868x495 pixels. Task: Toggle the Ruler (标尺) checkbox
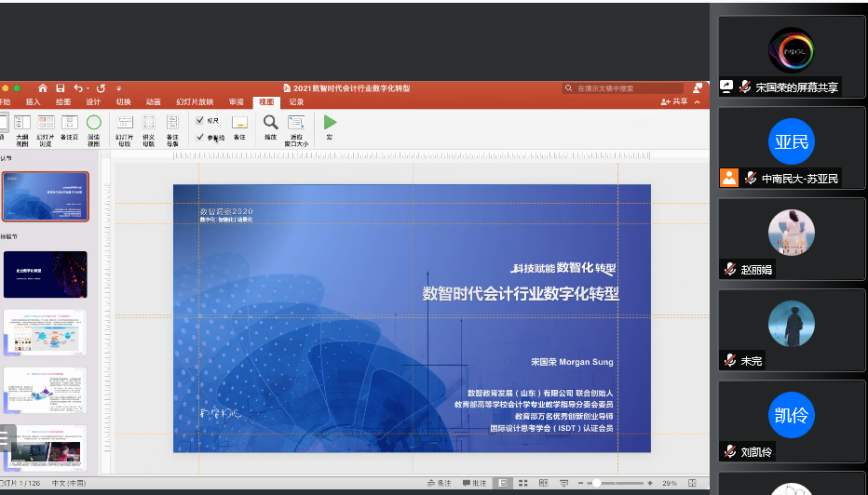tap(200, 120)
